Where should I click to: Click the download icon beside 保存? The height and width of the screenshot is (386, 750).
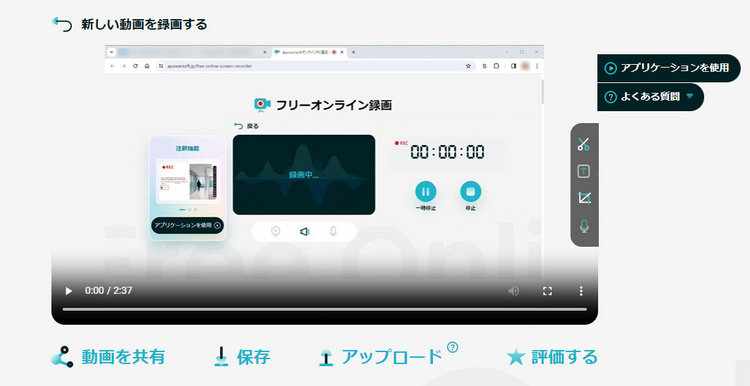[x=221, y=357]
